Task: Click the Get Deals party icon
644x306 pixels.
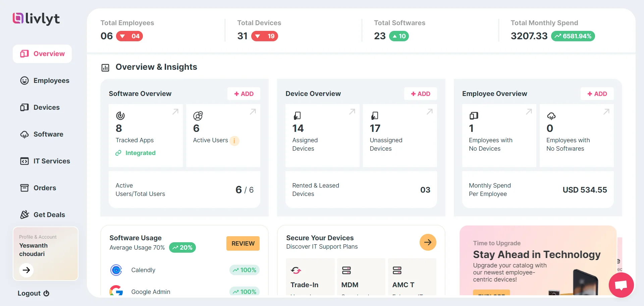Action: tap(24, 215)
